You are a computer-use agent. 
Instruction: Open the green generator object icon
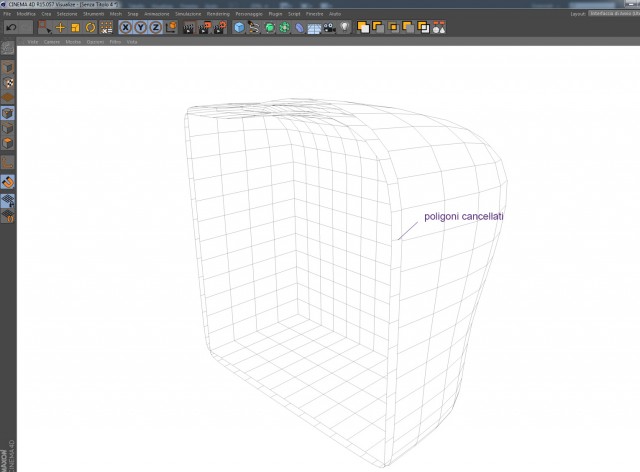pos(269,27)
